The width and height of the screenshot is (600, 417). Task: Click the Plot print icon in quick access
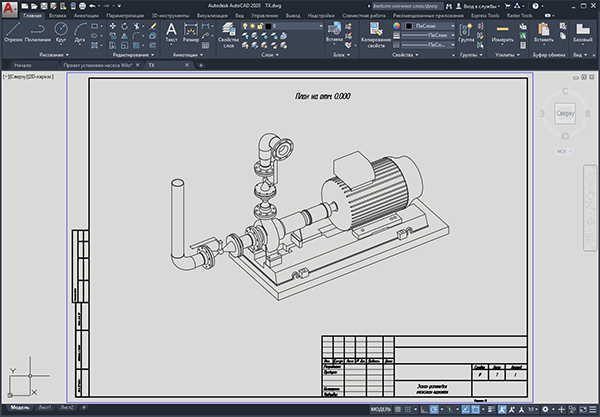pyautogui.click(x=82, y=6)
